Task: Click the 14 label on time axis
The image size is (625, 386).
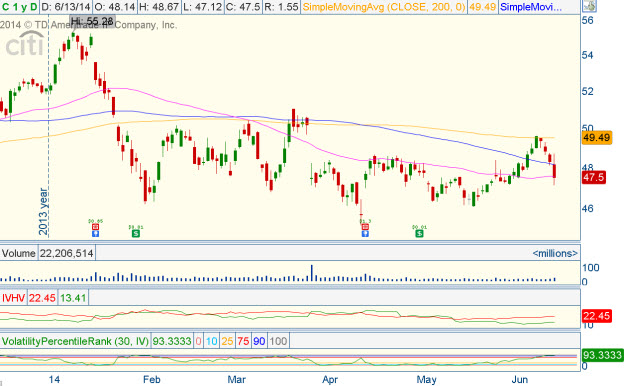Action: pyautogui.click(x=54, y=380)
